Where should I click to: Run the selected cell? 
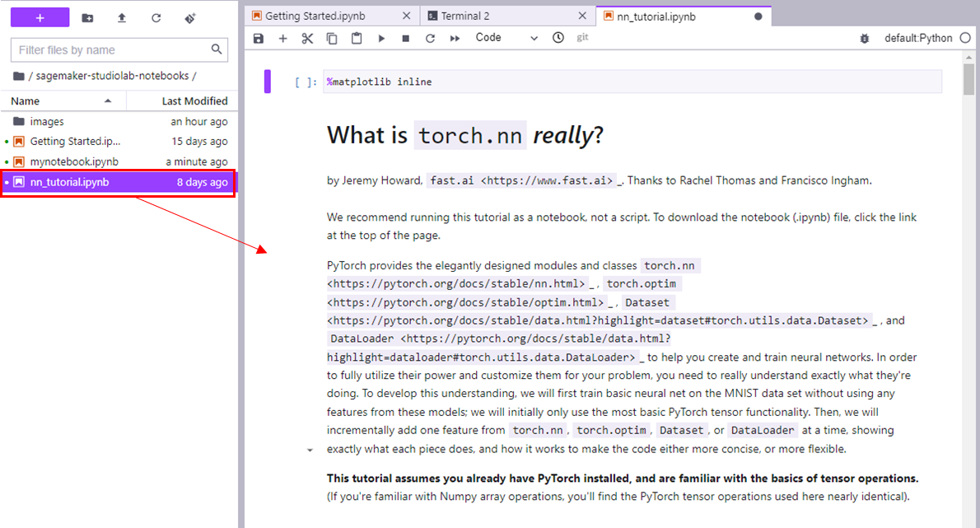click(x=381, y=38)
